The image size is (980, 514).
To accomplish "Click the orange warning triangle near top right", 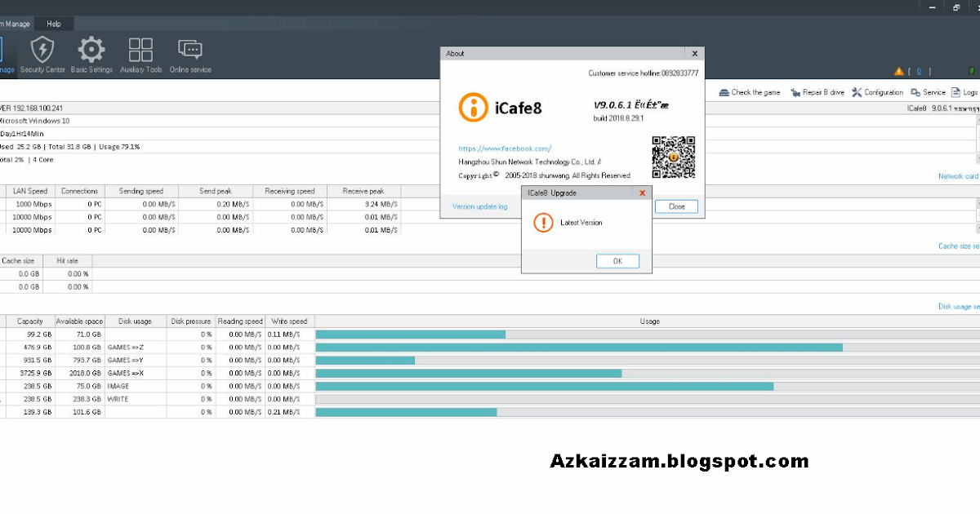I will pos(898,71).
